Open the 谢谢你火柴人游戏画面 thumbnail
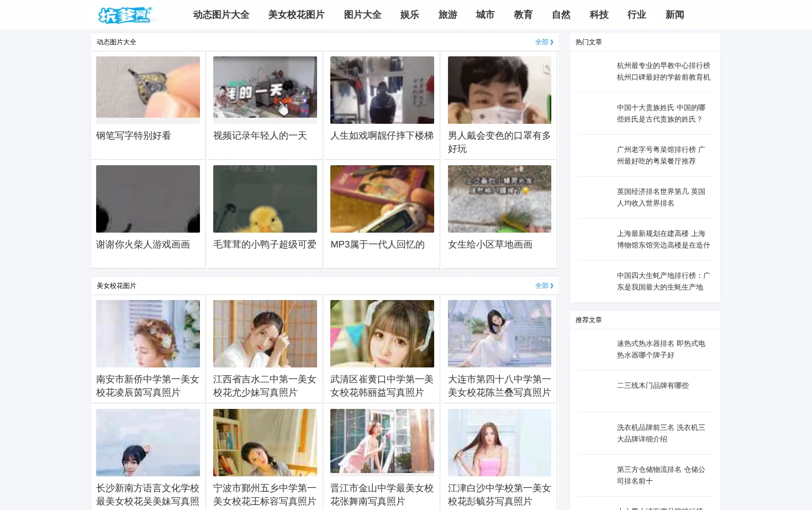 click(148, 198)
